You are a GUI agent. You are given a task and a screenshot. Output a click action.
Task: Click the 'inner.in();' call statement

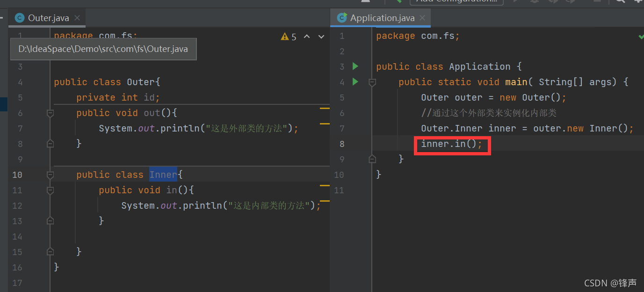click(x=452, y=144)
